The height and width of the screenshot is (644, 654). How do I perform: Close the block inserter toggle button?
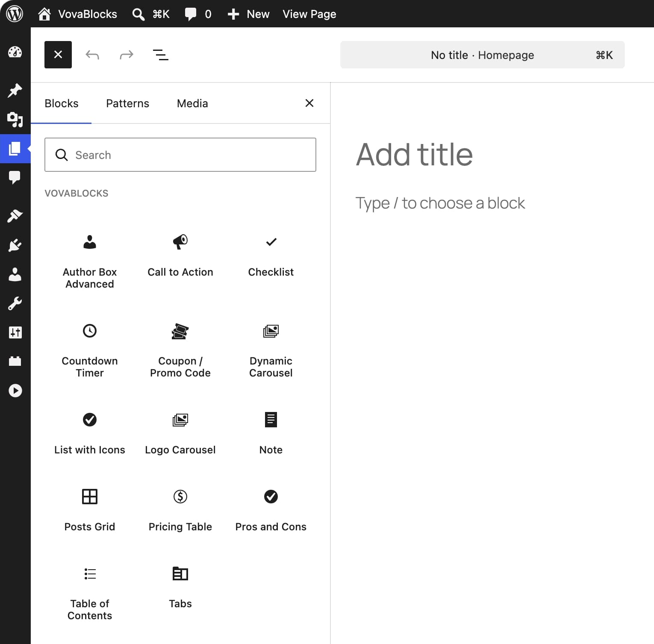58,55
